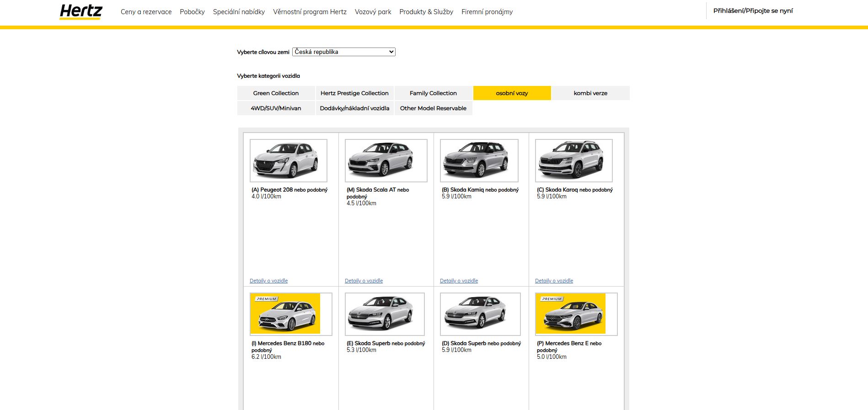Expand the Česká republika country dropdown
Screen dimensions: 868x410
point(344,52)
